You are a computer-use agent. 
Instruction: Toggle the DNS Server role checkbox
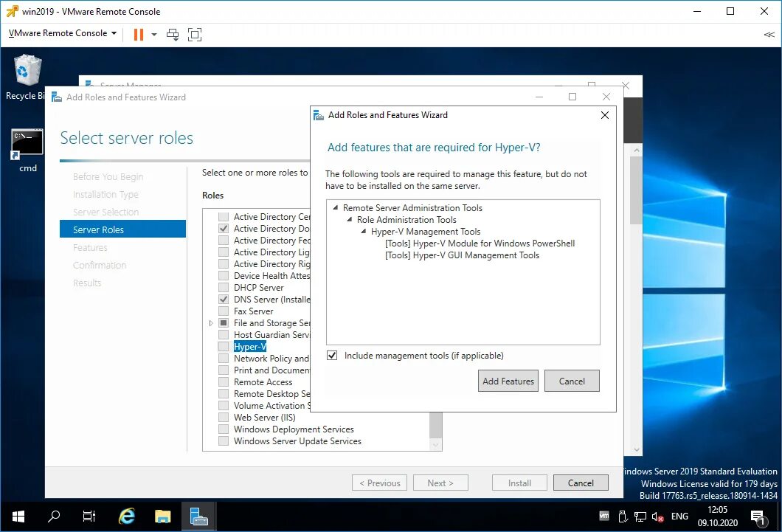(x=224, y=300)
